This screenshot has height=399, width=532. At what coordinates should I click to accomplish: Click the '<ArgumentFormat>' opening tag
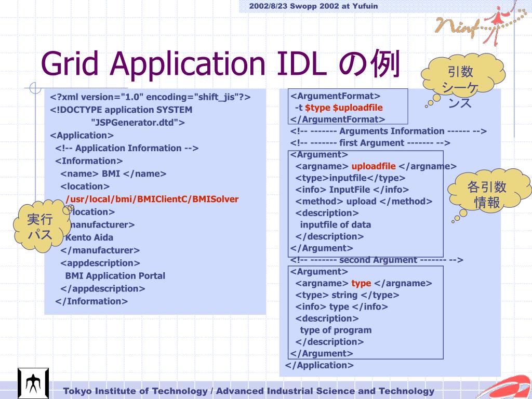335,96
